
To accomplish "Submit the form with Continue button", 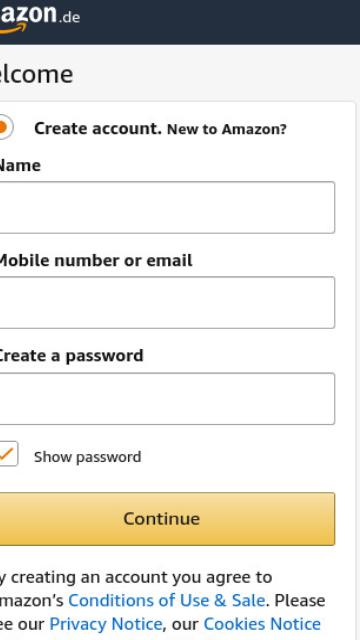I will (x=167, y=519).
